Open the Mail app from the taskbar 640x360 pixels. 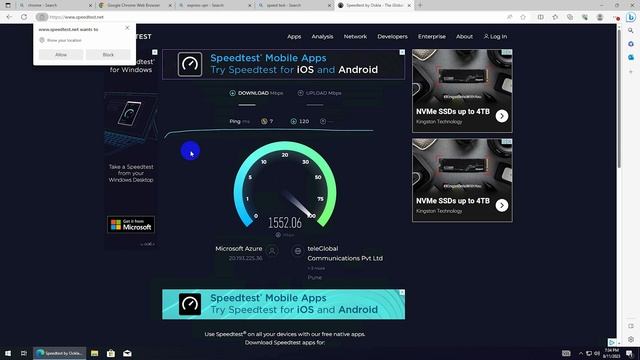click(127, 353)
